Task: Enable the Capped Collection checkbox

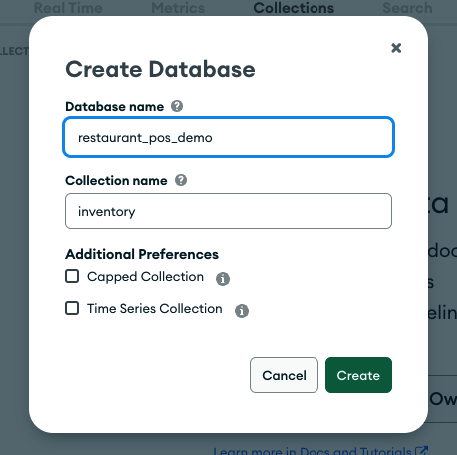Action: (x=72, y=276)
